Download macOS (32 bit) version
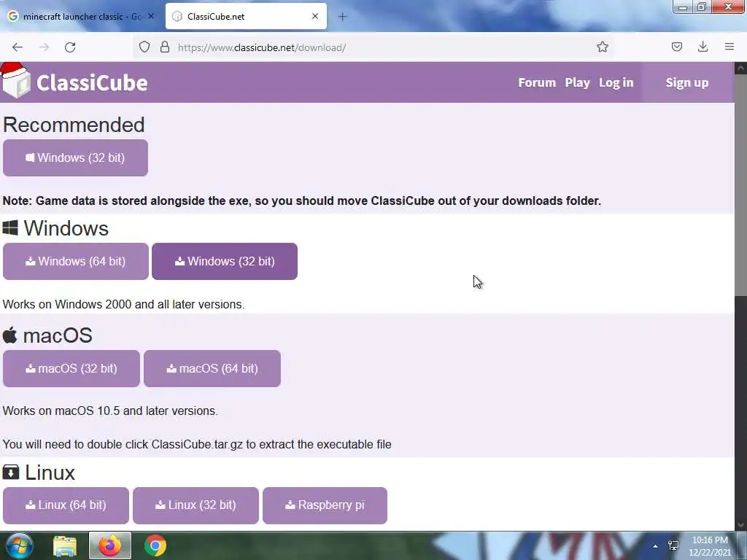The width and height of the screenshot is (747, 560). [71, 368]
